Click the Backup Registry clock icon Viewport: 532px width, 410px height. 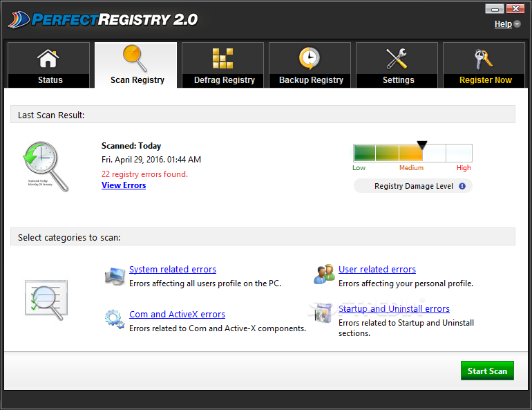click(x=309, y=58)
